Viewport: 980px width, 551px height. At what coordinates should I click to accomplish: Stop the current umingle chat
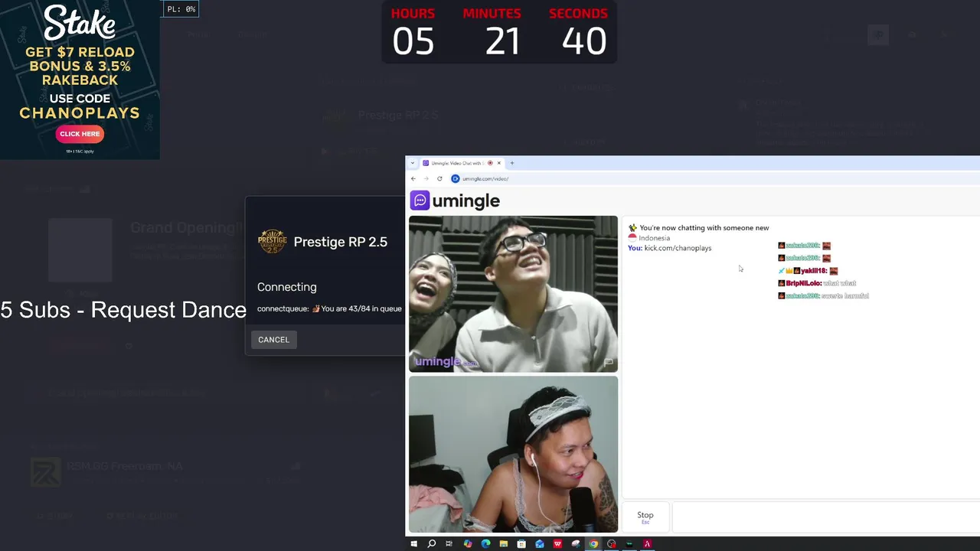tap(645, 517)
